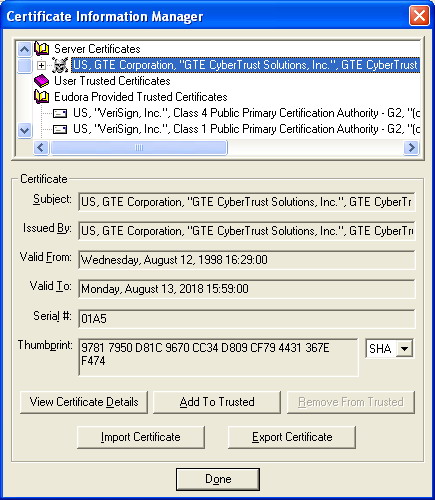Click the purple User Trusted Certificates book icon
The image size is (435, 500).
pos(42,81)
